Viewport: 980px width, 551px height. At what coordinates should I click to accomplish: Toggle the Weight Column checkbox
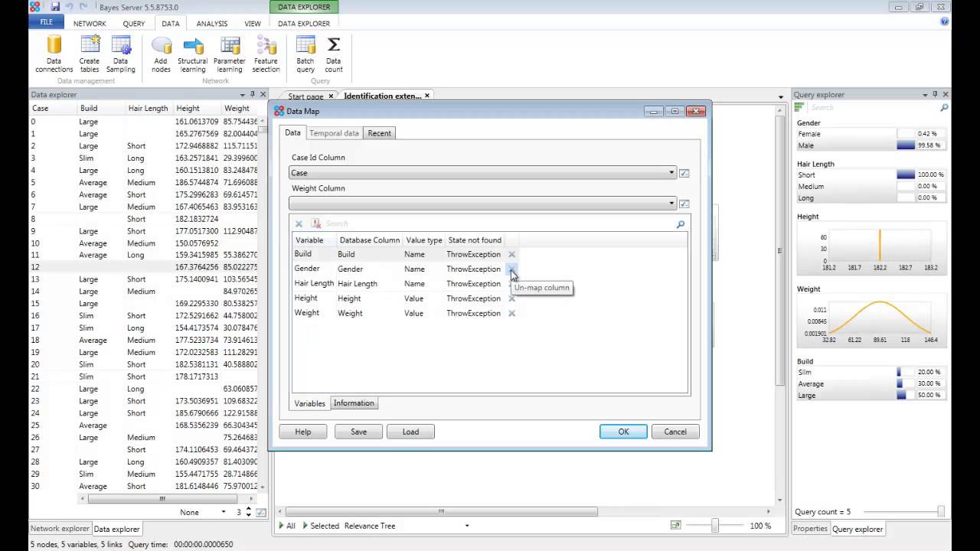[x=684, y=204]
